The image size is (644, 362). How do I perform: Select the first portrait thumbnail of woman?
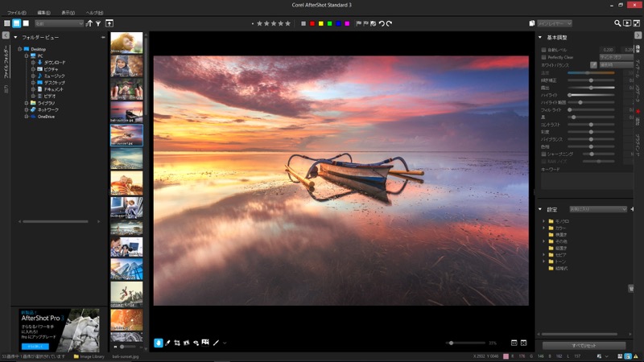coord(126,43)
